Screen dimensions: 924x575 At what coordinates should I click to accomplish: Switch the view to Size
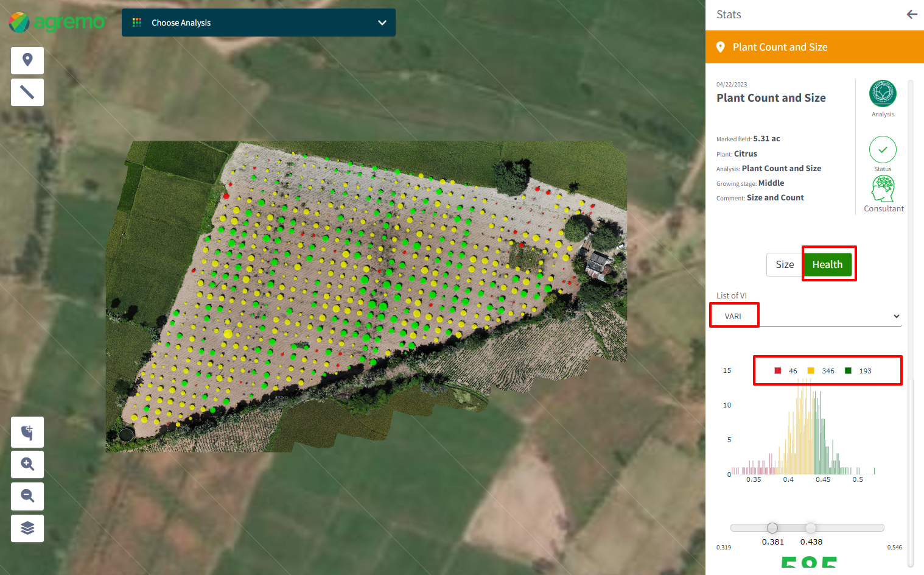[x=785, y=264]
